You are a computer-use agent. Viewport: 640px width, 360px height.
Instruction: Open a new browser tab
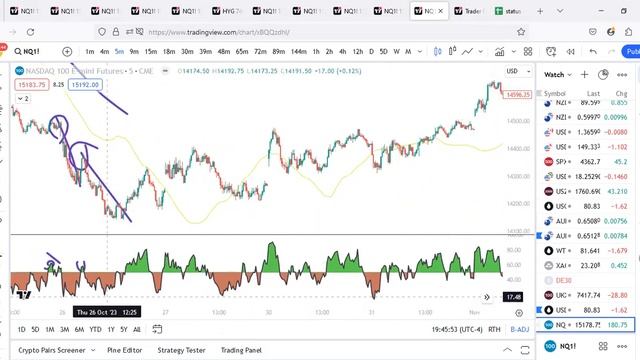point(540,11)
